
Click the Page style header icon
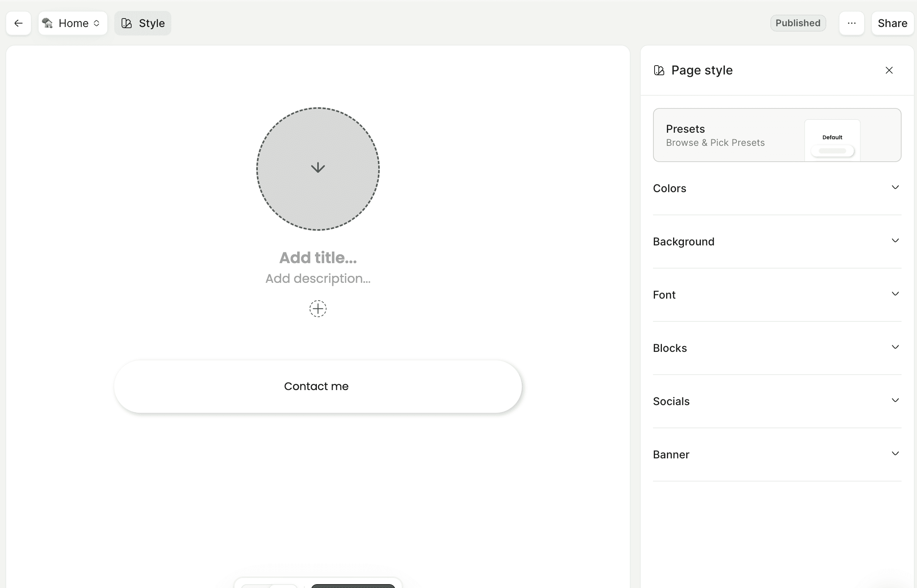659,70
